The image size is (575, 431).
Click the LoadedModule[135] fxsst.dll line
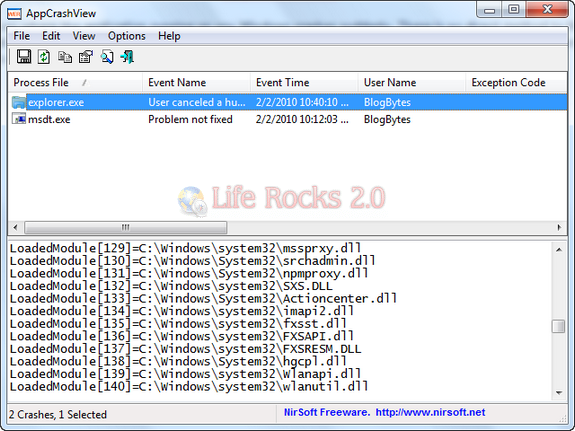[178, 324]
